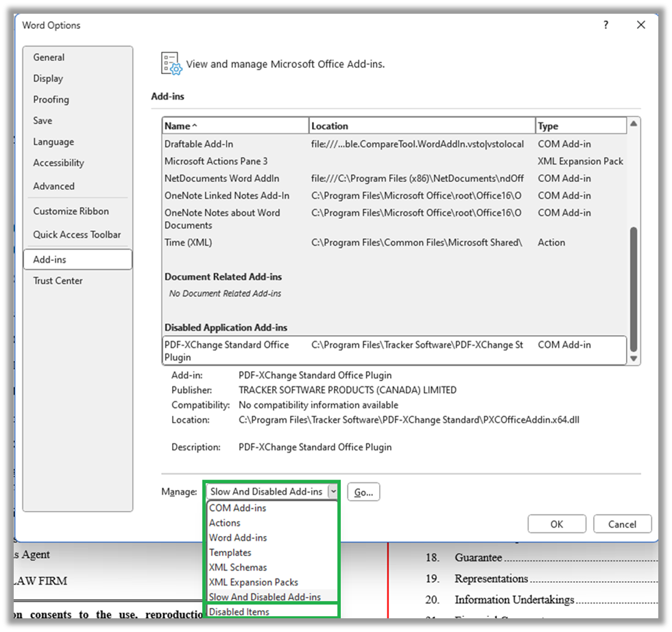Go to Quick Access Toolbar settings
This screenshot has height=632, width=672.
[x=77, y=235]
